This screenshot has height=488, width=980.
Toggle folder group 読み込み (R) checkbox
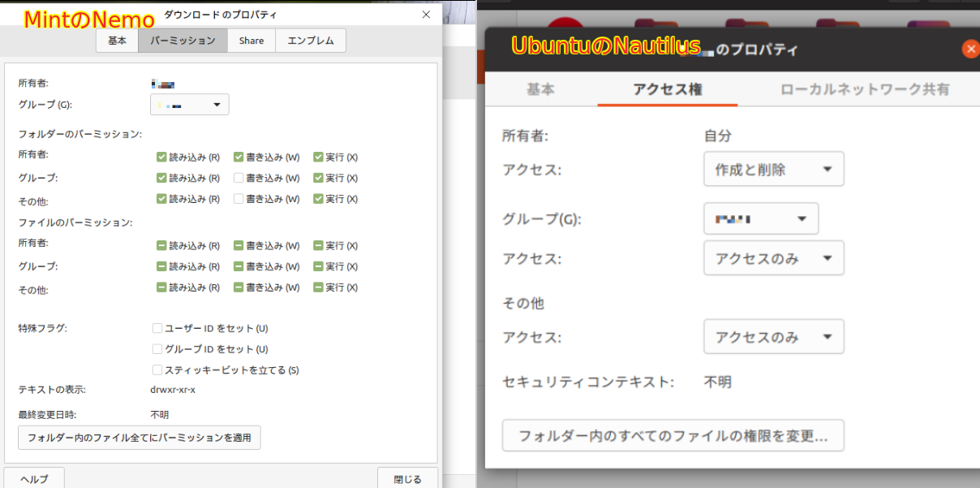coord(161,178)
